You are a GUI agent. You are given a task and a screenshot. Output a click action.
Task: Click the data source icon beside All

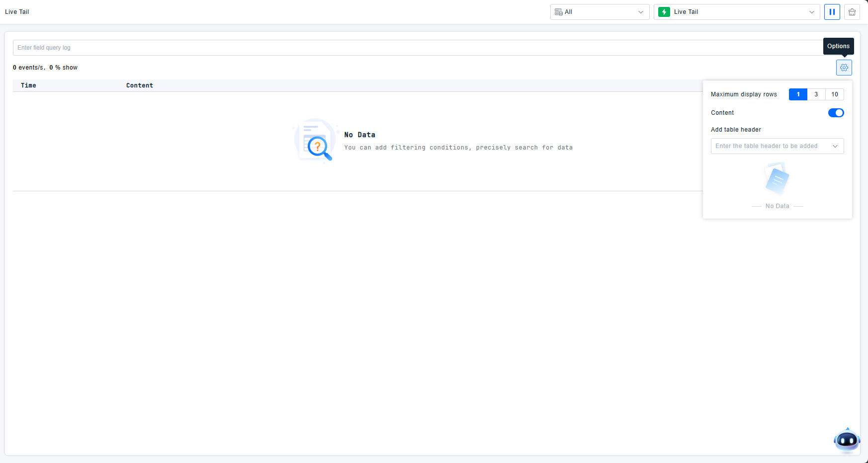558,12
